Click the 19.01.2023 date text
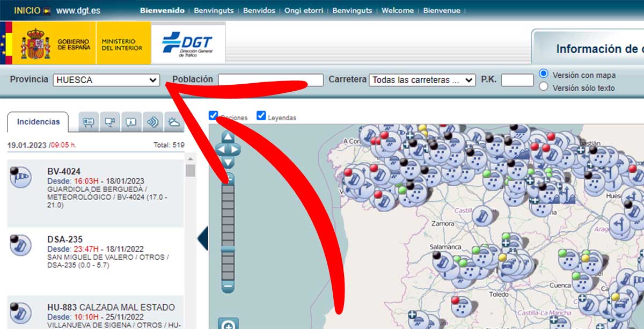The image size is (644, 329). coord(27,145)
